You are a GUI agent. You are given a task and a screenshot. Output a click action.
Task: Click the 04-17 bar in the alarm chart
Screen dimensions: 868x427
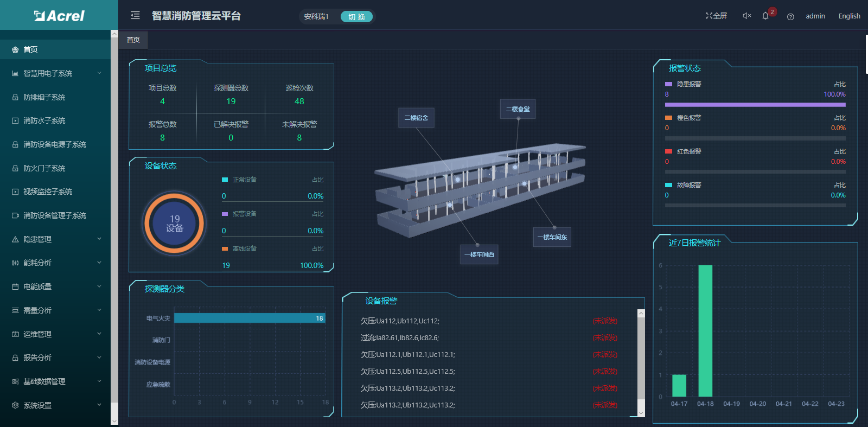point(679,386)
